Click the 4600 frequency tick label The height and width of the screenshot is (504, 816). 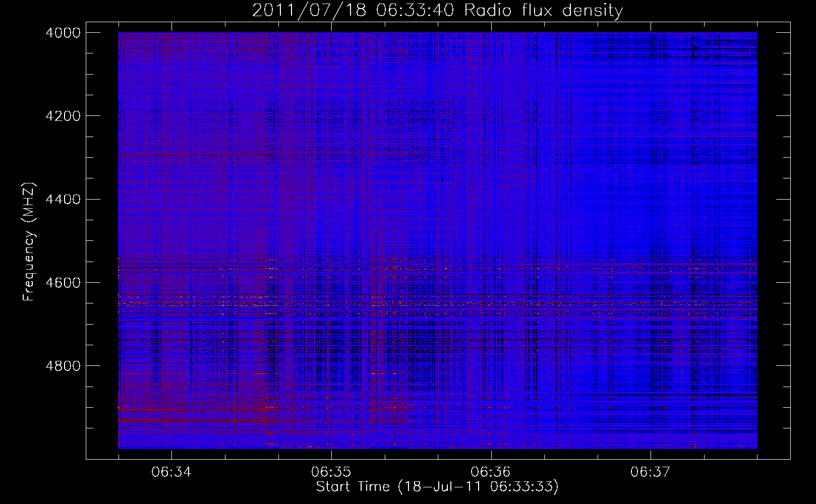(63, 283)
